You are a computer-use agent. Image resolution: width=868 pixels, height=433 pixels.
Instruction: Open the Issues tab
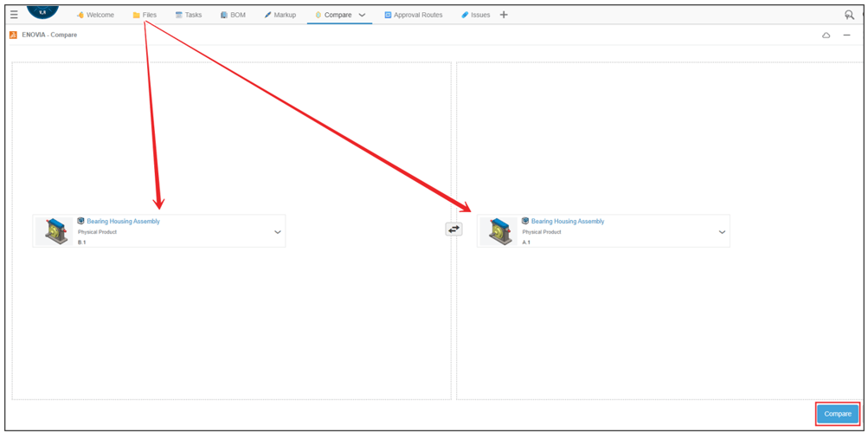[475, 15]
